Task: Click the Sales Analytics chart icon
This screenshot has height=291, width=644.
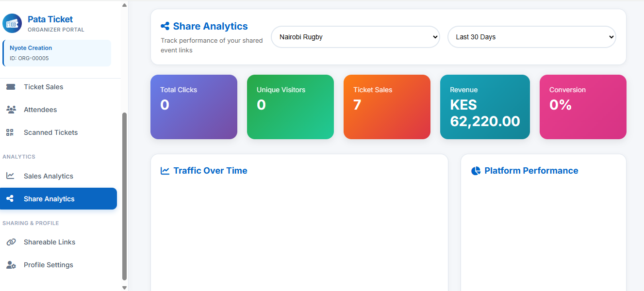Action: click(x=10, y=176)
